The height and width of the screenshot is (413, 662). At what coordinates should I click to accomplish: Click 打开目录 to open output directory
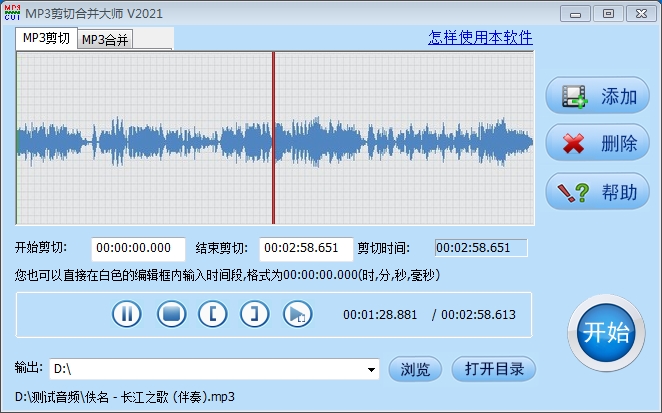point(494,369)
